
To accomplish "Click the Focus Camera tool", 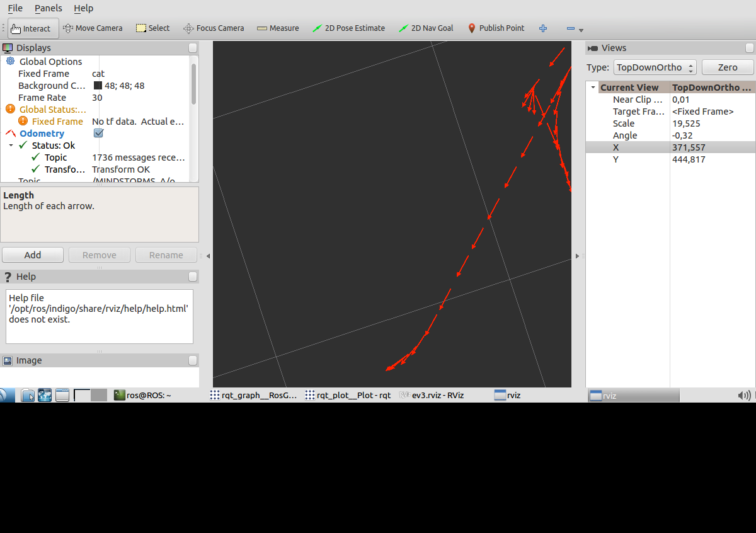I will click(214, 28).
